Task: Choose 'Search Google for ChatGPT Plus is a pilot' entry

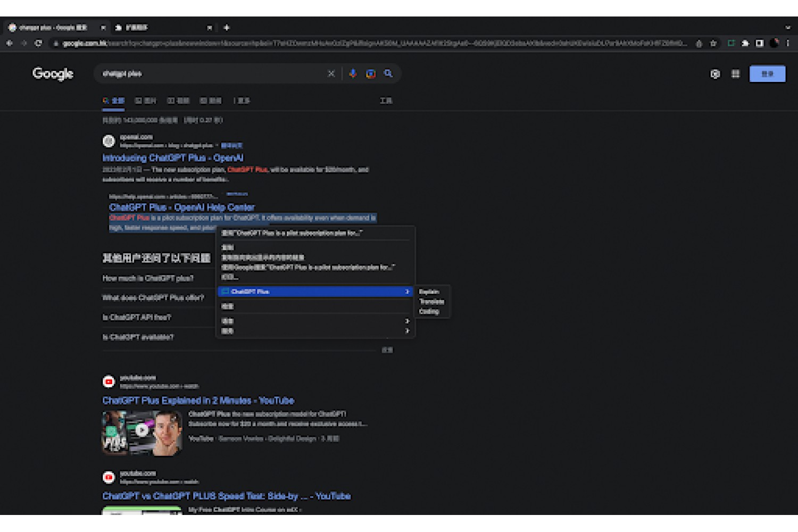Action: pyautogui.click(x=315, y=267)
